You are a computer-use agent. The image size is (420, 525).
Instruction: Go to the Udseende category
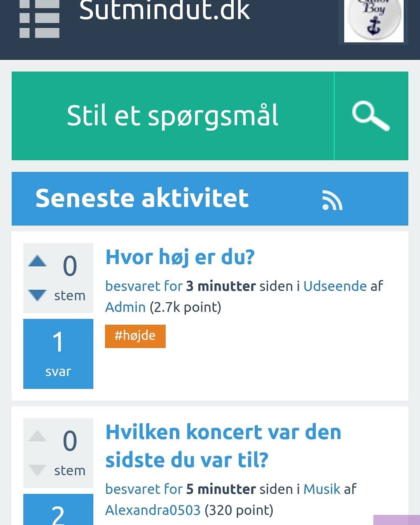pyautogui.click(x=335, y=286)
